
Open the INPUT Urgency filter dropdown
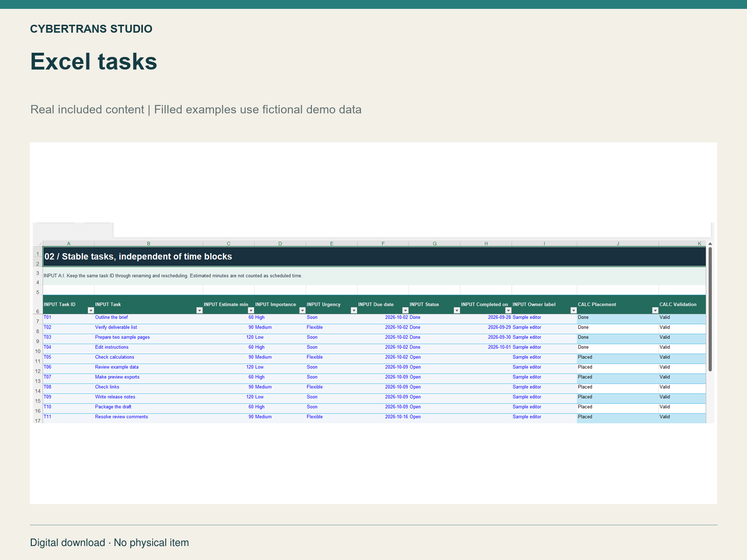click(x=354, y=311)
